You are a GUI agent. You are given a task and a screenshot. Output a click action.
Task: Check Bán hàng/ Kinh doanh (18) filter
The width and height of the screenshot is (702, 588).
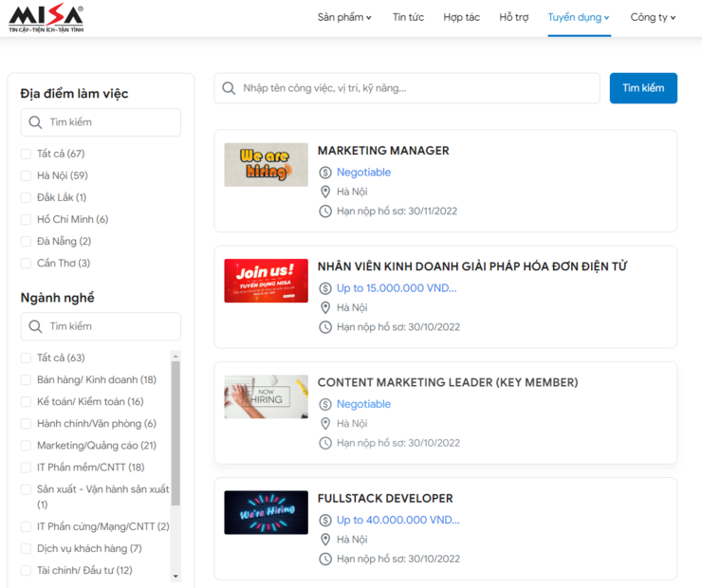[x=26, y=380]
